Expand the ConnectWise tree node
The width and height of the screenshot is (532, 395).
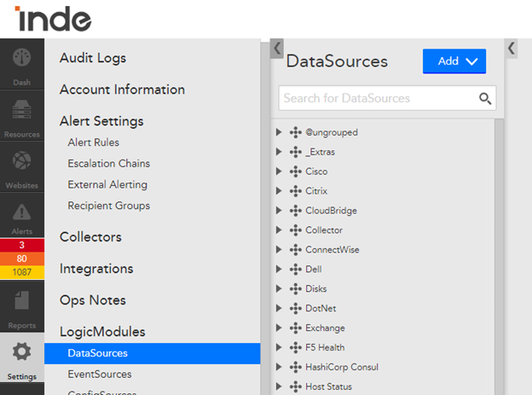[x=279, y=250]
